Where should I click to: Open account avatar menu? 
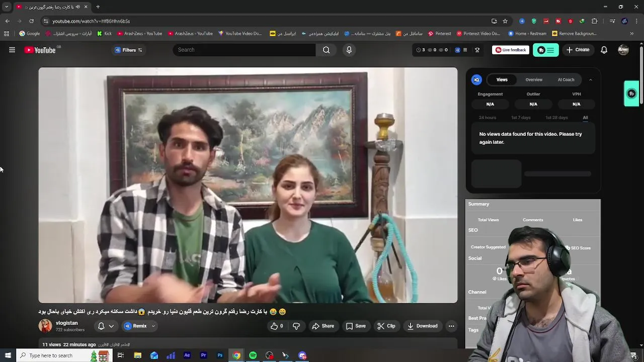(x=623, y=50)
